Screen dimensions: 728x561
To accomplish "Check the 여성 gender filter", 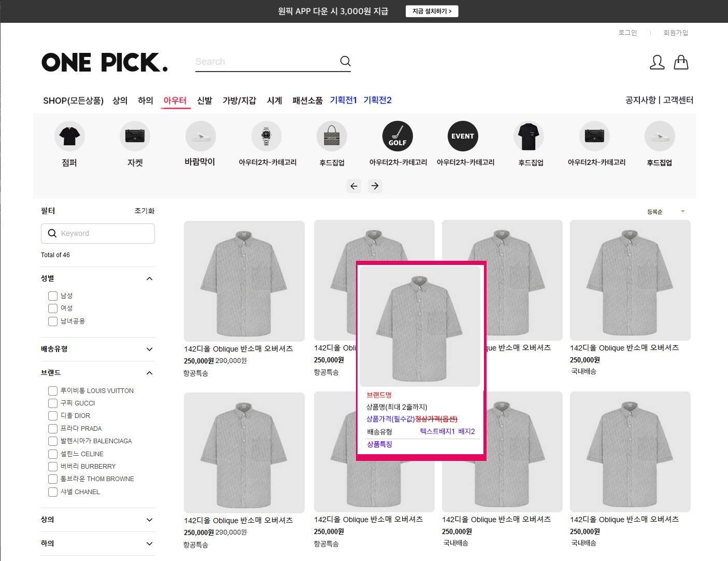I will pos(53,308).
